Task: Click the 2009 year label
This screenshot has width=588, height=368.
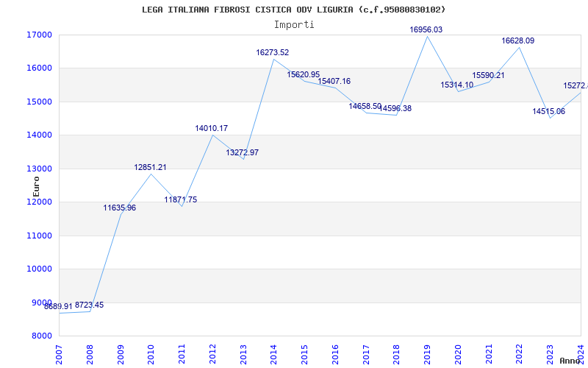Action: click(x=121, y=355)
